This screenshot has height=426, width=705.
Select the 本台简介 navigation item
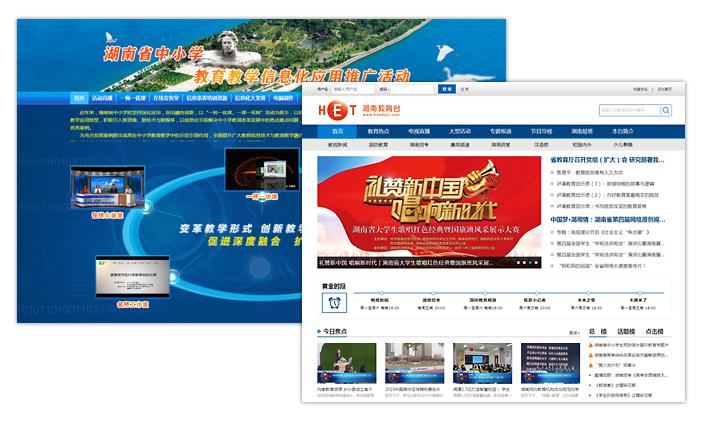(x=622, y=131)
